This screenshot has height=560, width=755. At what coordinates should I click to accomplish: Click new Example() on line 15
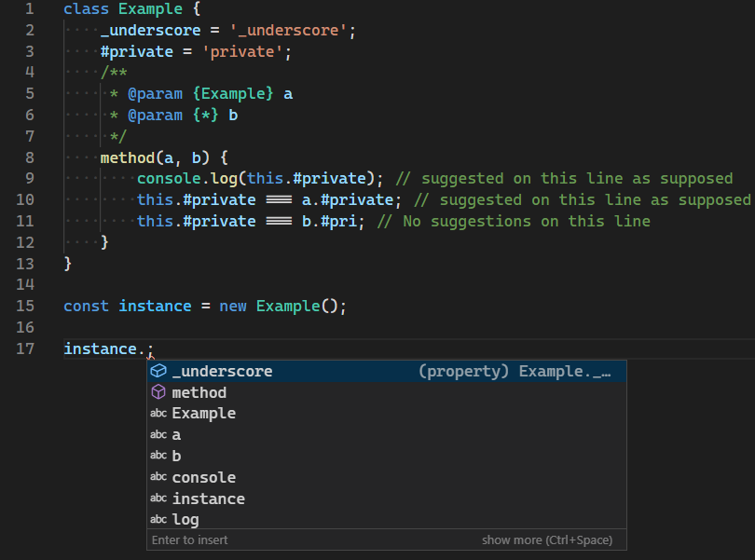coord(270,306)
